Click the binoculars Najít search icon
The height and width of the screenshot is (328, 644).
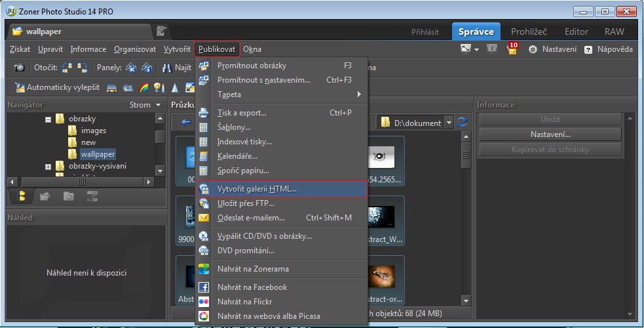[x=167, y=68]
